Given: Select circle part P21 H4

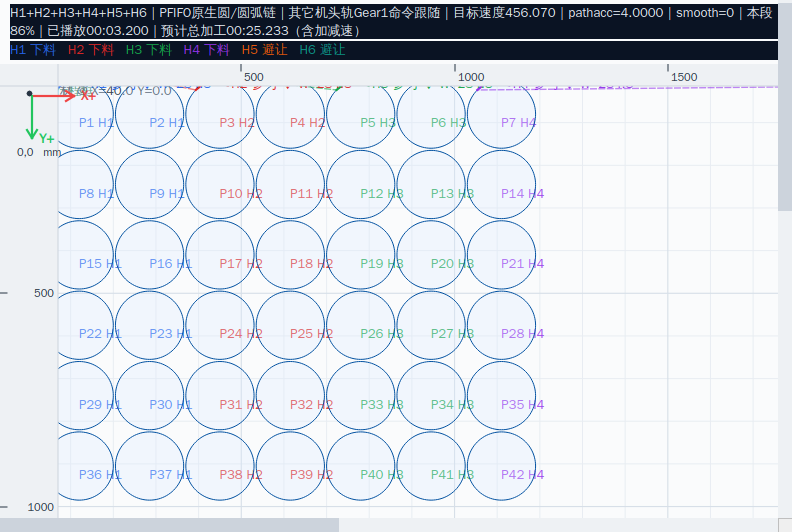Looking at the screenshot, I should pos(502,255).
